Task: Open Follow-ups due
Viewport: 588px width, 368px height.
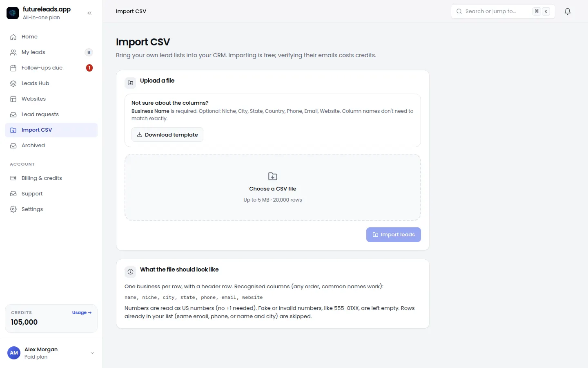Action: 51,68
